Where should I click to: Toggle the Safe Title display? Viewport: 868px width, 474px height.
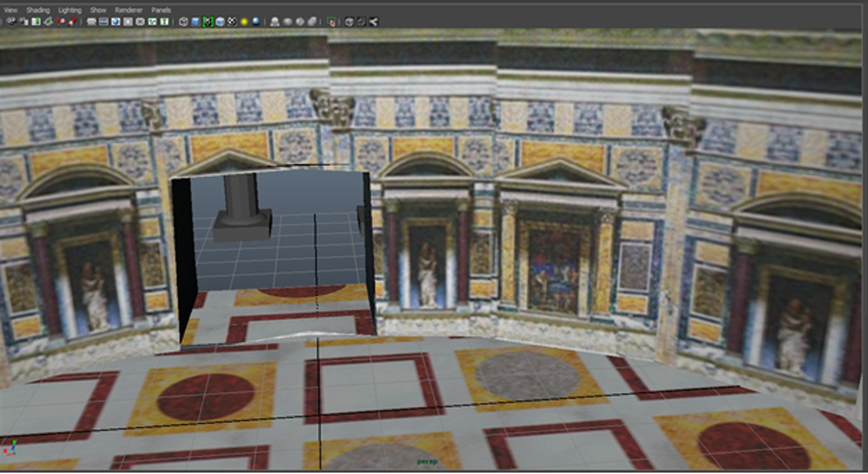click(x=165, y=22)
